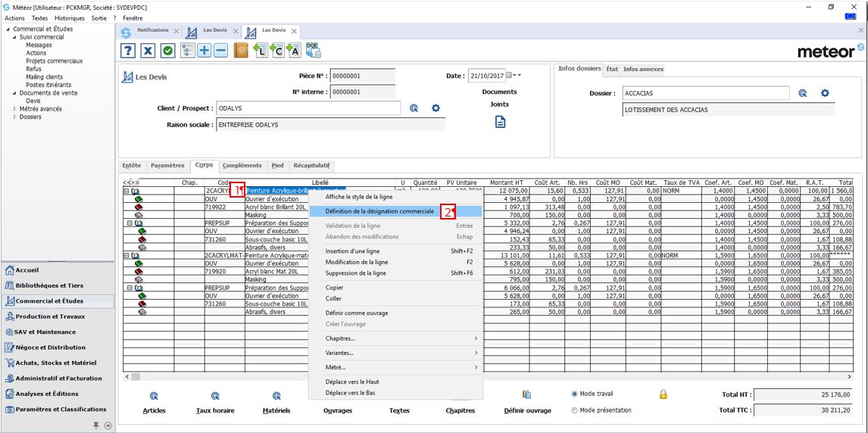Open search icon next to Dossier field

(803, 93)
